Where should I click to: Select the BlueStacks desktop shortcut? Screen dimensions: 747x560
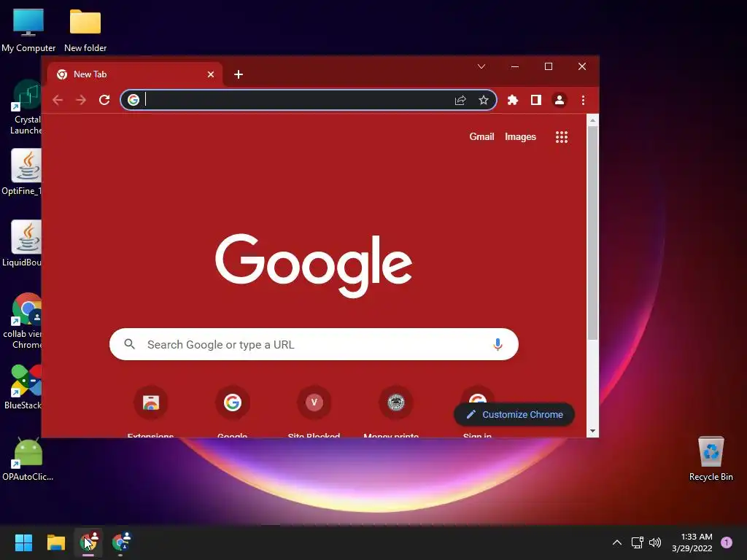(x=24, y=386)
